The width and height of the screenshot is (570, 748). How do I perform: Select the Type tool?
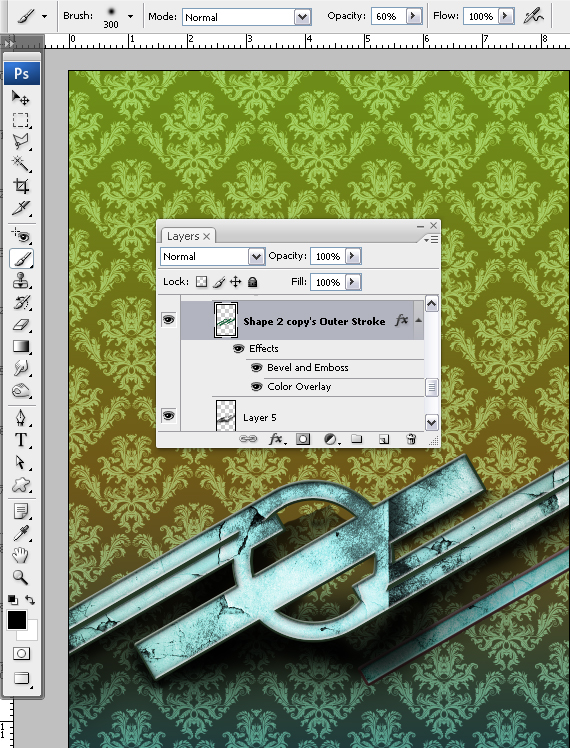pos(21,440)
